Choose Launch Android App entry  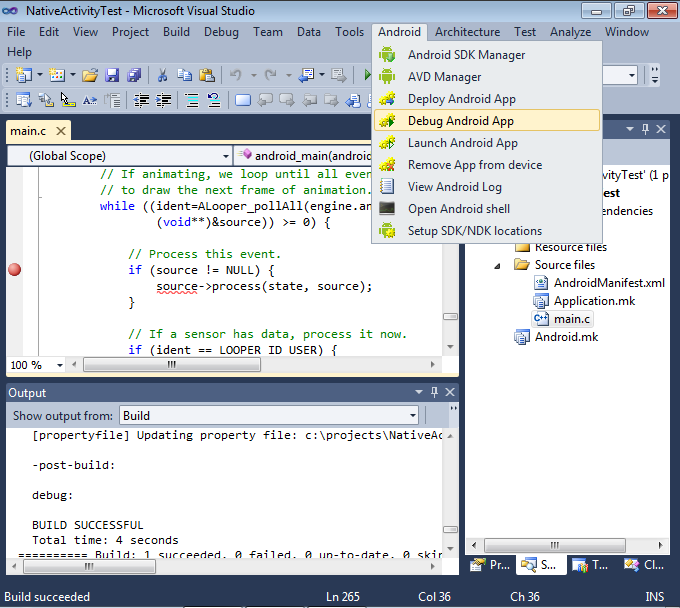[487, 143]
